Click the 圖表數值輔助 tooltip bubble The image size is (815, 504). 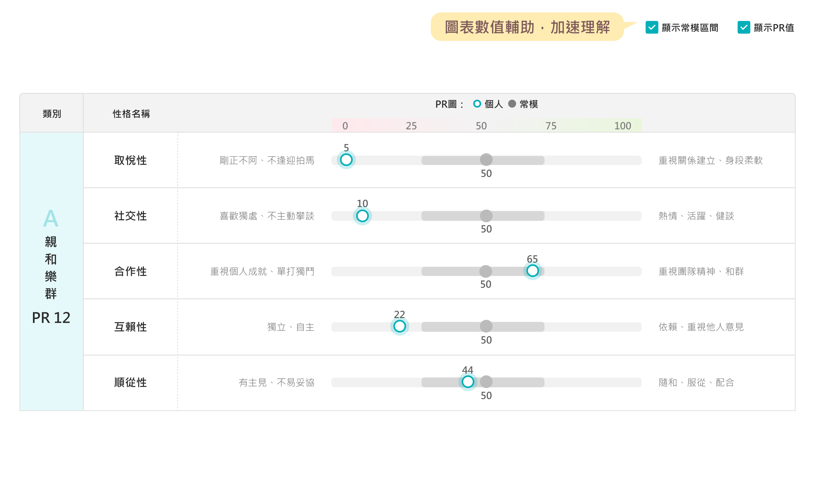[527, 27]
